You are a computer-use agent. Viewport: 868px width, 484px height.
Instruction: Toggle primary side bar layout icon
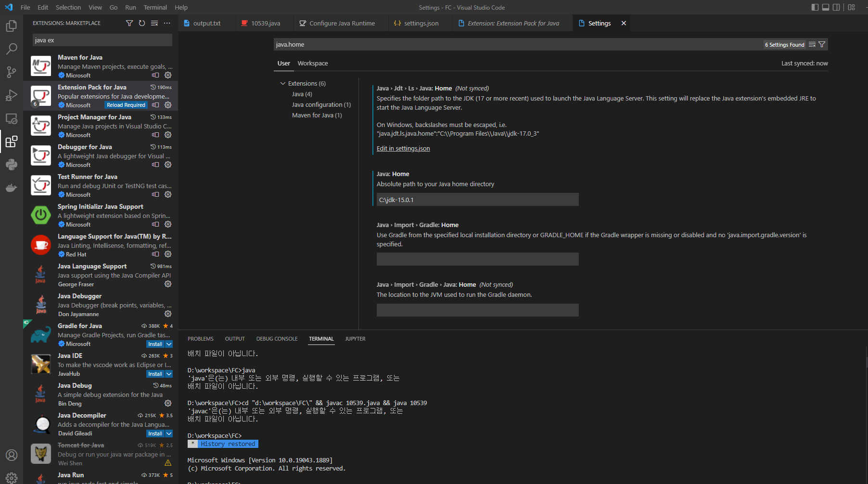tap(815, 7)
